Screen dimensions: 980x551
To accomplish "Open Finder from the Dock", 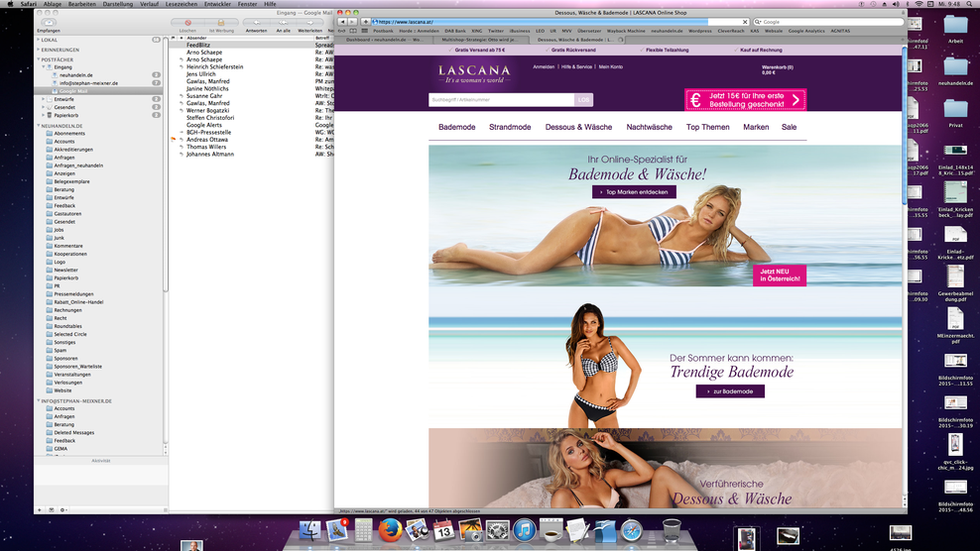I will (310, 530).
